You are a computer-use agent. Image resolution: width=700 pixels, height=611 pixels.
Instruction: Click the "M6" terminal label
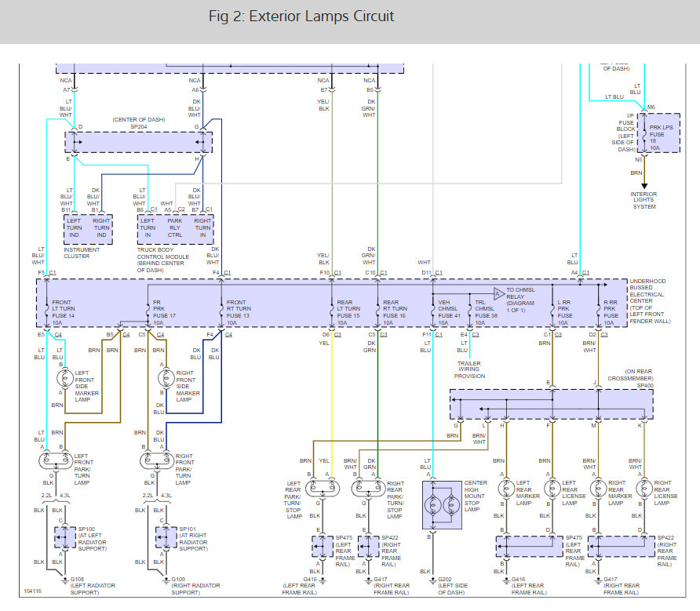[651, 107]
